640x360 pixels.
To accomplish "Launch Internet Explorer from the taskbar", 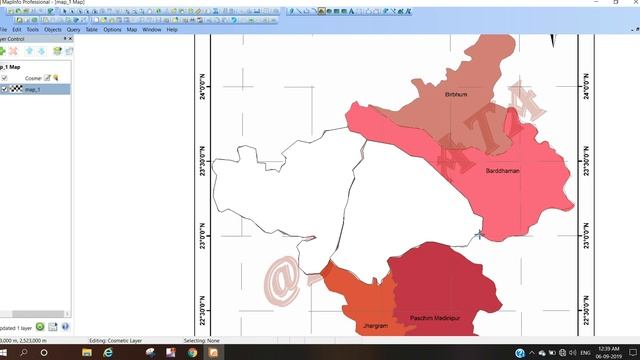I will point(108,352).
